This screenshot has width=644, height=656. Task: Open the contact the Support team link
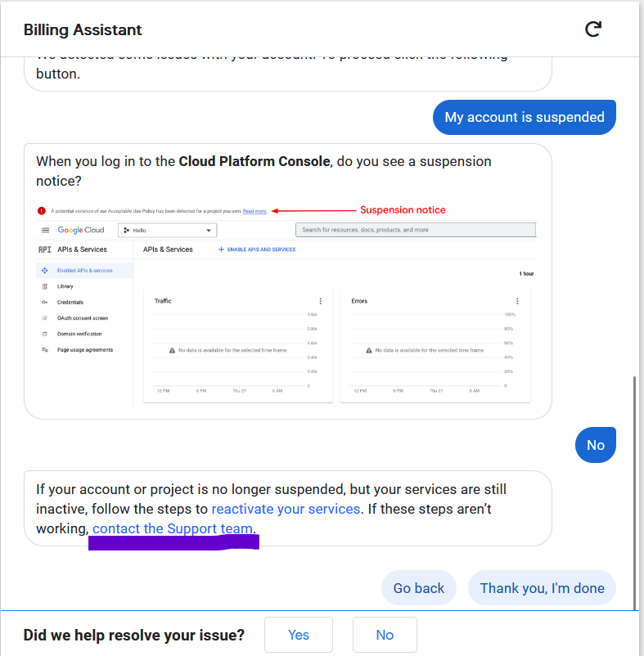click(x=172, y=528)
